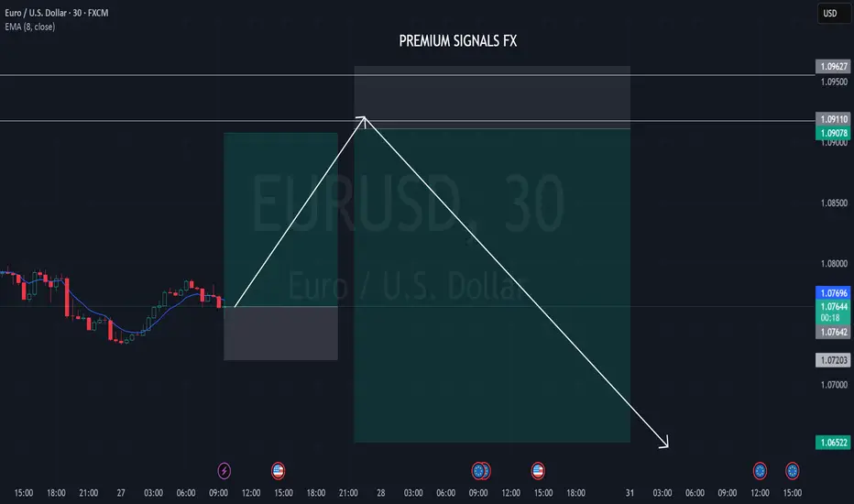Open the US flag event near 15:00 on the 28th
Image resolution: width=854 pixels, height=504 pixels.
[x=538, y=470]
